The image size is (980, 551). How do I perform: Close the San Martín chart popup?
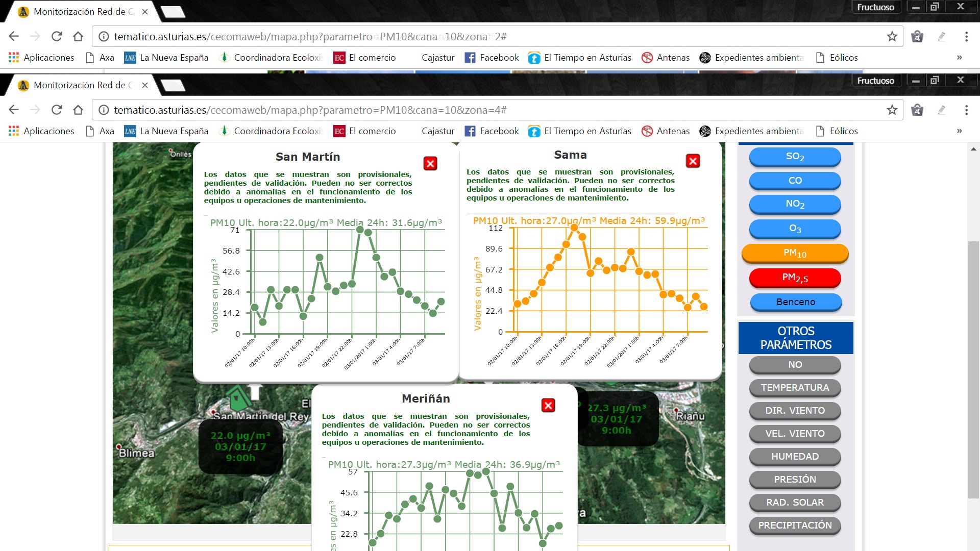[430, 163]
